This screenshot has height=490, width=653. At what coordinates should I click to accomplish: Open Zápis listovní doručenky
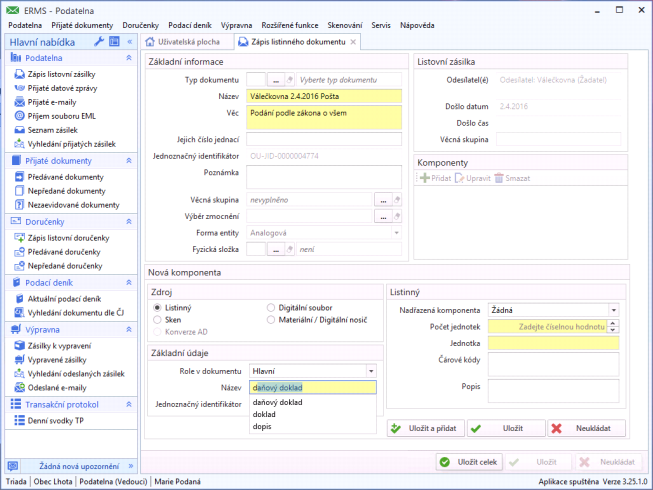pyautogui.click(x=68, y=238)
